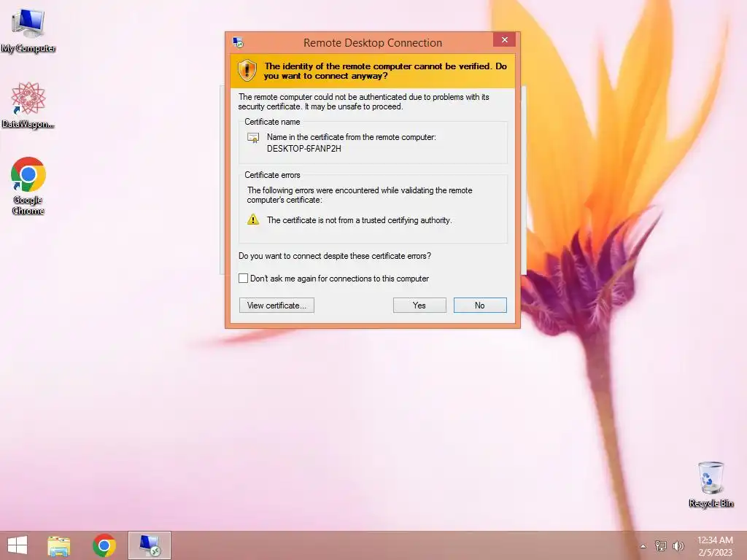
Task: Open File Explorer from the taskbar
Action: point(59,545)
